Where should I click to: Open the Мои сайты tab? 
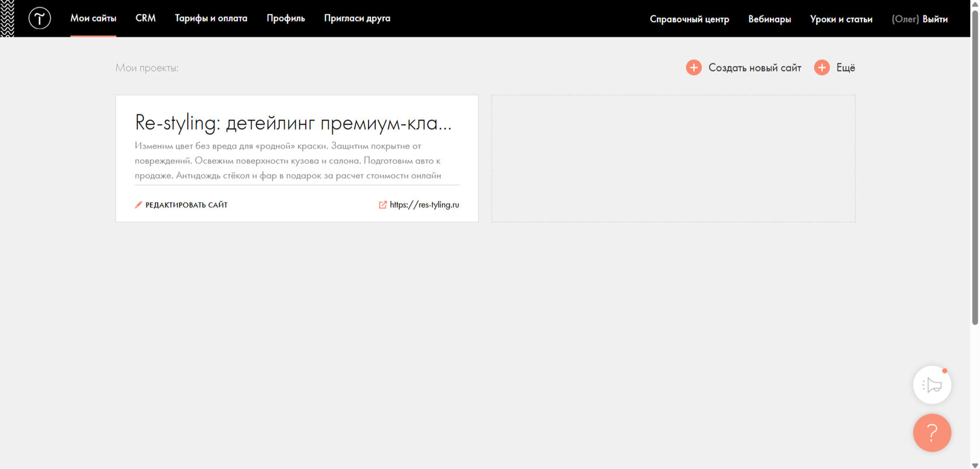pyautogui.click(x=93, y=18)
